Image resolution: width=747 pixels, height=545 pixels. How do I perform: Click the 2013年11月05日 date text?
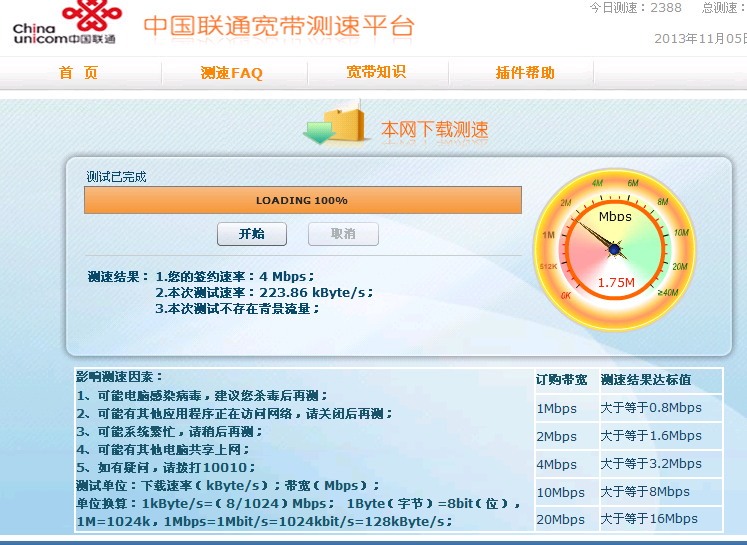coord(700,39)
